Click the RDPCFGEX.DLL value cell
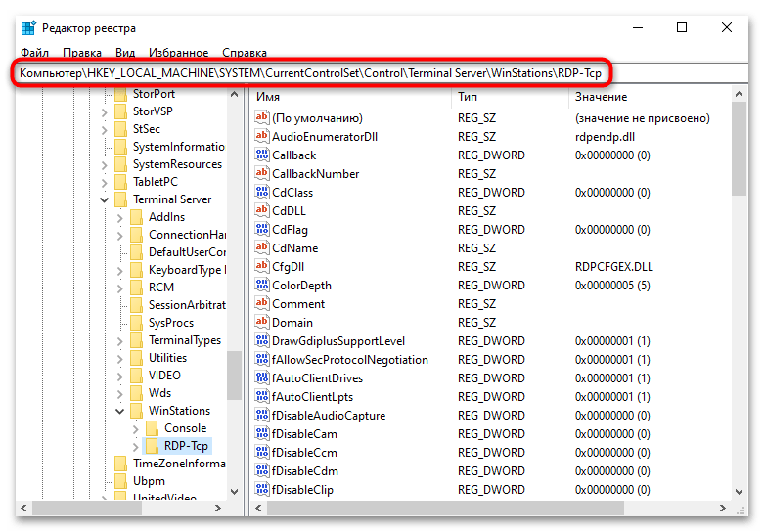Image resolution: width=764 pixels, height=532 pixels. [614, 266]
